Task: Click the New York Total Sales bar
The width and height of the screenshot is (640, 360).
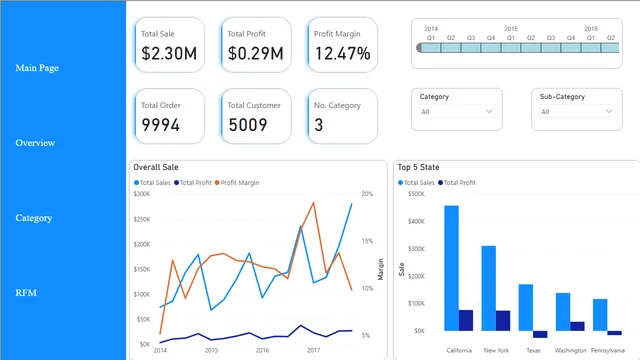Action: [489, 288]
